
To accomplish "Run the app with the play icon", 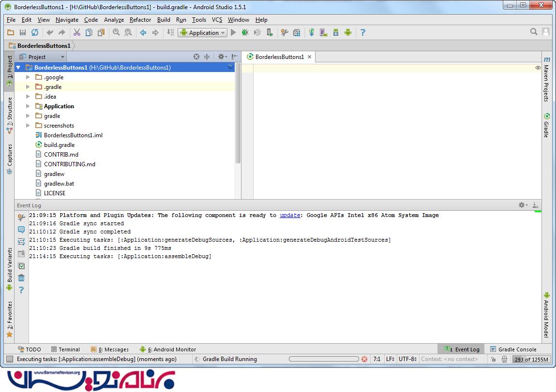I will coord(233,32).
